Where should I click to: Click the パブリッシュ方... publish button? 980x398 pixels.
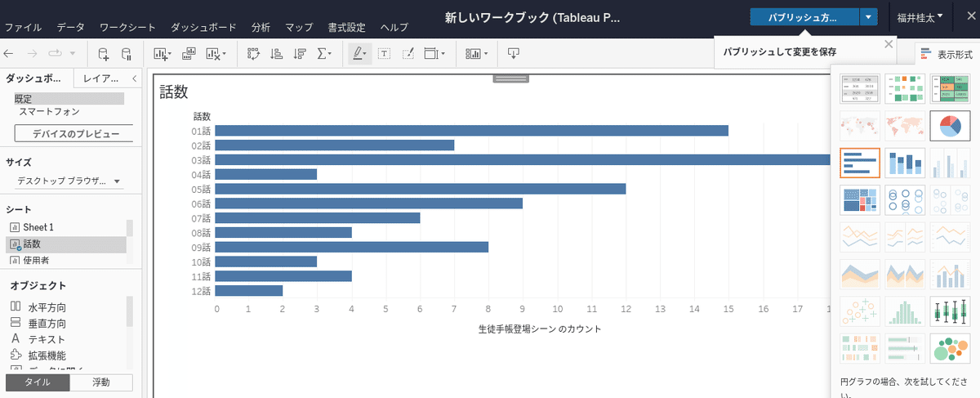click(x=804, y=17)
